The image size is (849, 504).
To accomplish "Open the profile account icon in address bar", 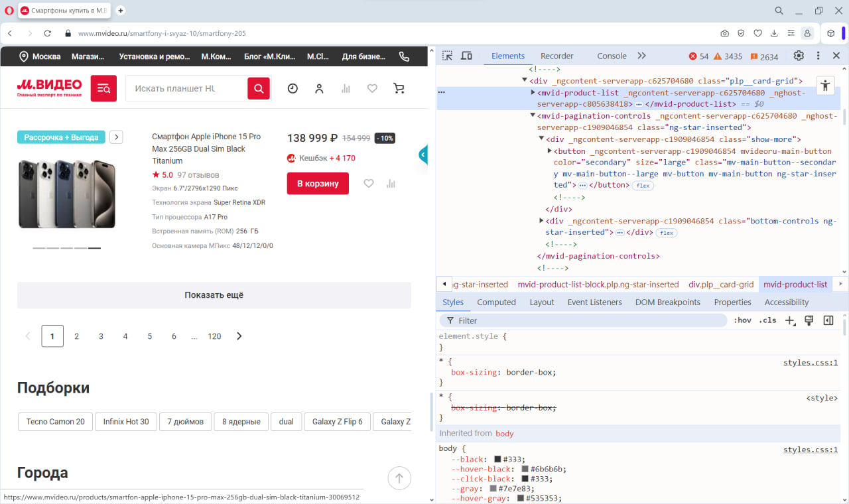I will pos(807,33).
